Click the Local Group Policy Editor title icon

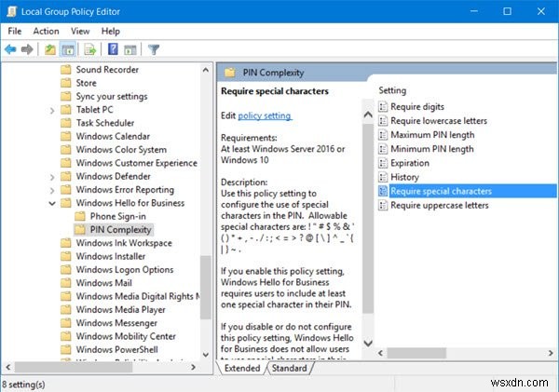click(x=12, y=11)
